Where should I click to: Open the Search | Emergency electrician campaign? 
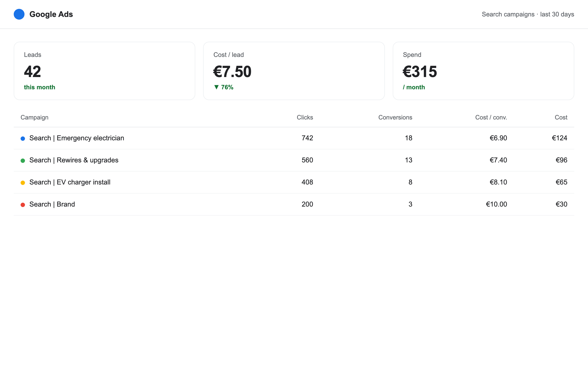77,138
